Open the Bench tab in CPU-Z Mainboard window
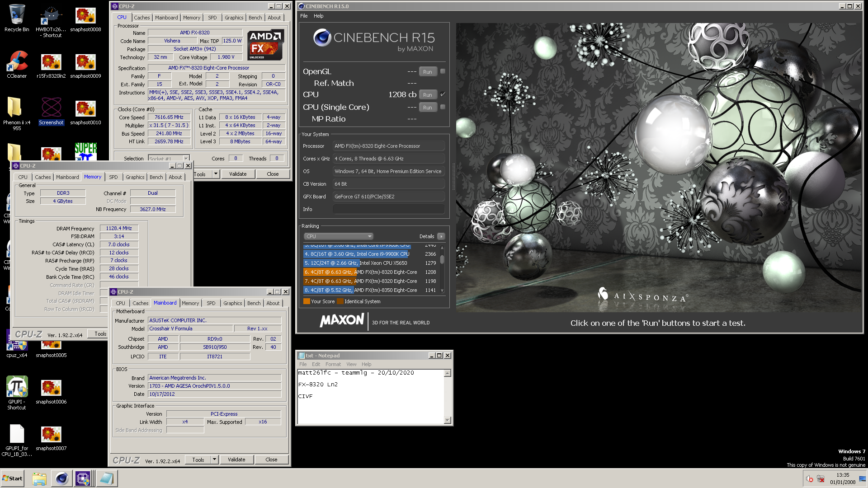 (x=254, y=303)
